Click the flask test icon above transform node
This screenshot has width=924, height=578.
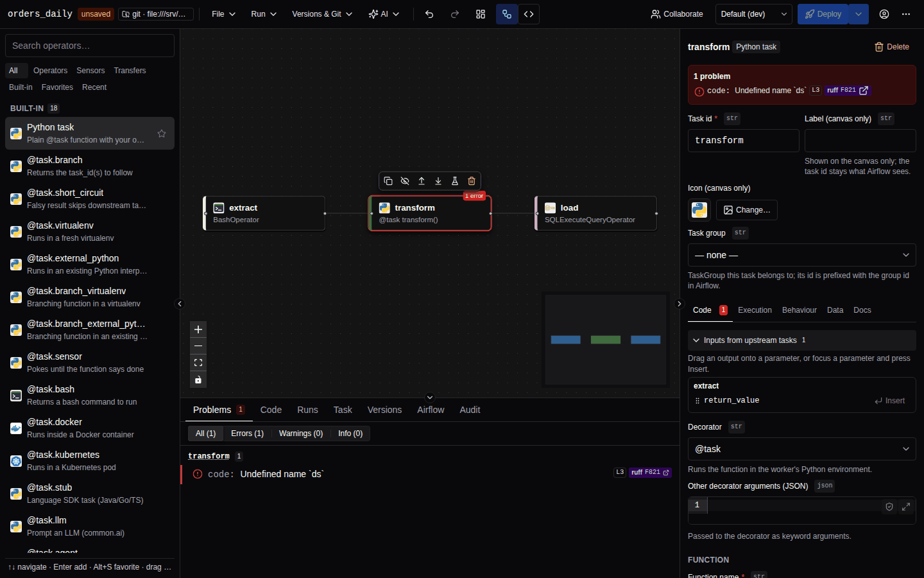coord(455,181)
